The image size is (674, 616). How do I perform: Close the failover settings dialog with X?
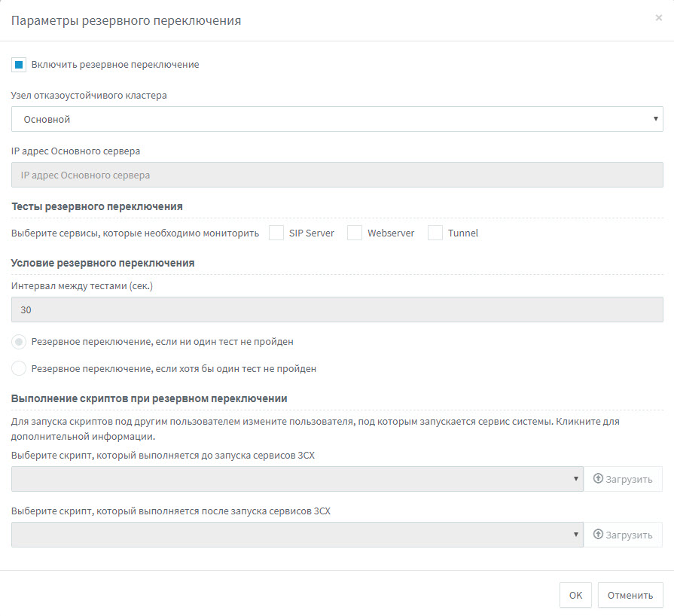658,17
